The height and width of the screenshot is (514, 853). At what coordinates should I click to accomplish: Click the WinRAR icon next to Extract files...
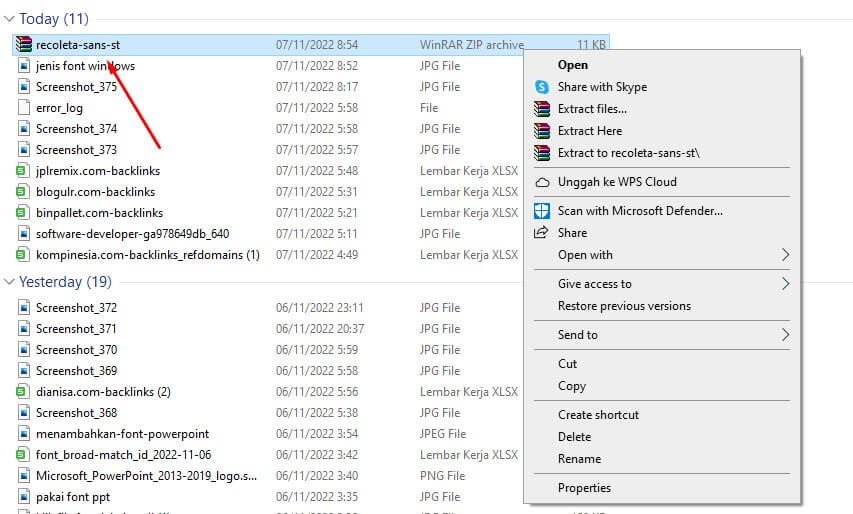pyautogui.click(x=542, y=109)
